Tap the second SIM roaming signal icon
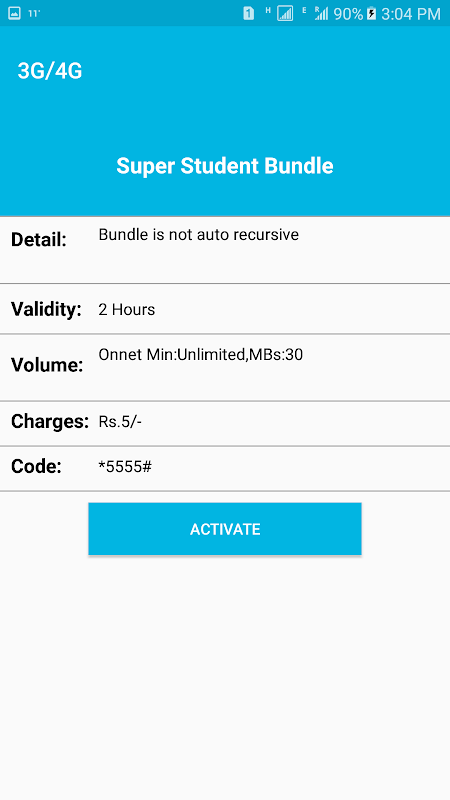This screenshot has height=800, width=450. click(321, 14)
